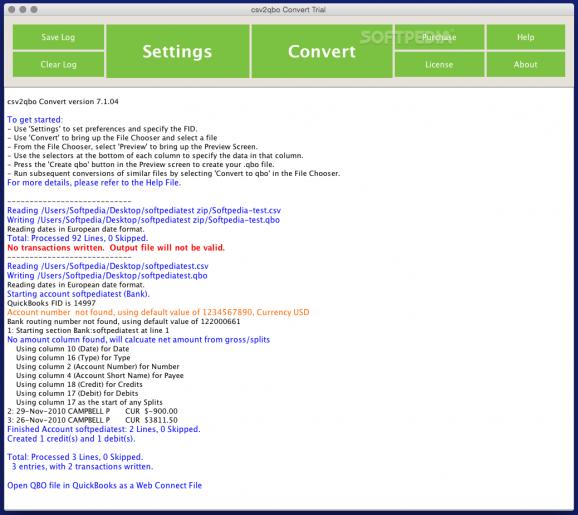The width and height of the screenshot is (578, 515).
Task: Open the Purchase page
Action: click(439, 37)
